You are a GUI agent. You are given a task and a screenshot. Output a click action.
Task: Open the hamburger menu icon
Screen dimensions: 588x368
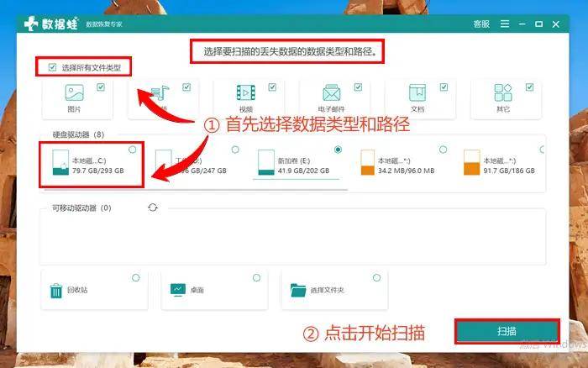(x=505, y=24)
